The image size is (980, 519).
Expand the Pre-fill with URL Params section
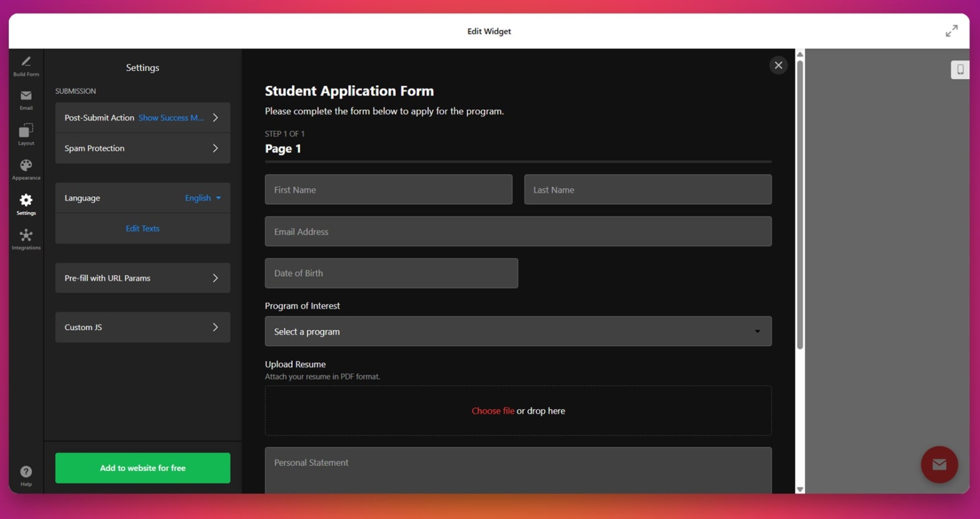142,278
